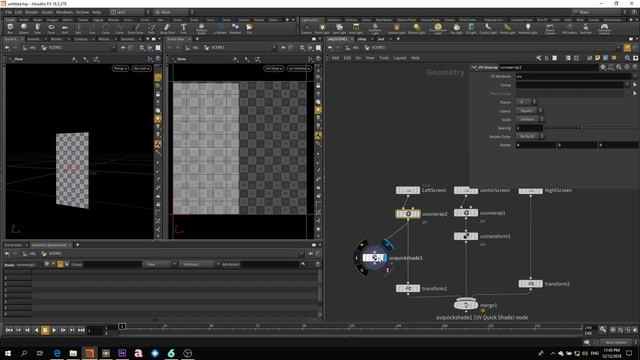Select the Gamepad Camera shelf tool
This screenshot has width=640, height=360.
tap(604, 28)
